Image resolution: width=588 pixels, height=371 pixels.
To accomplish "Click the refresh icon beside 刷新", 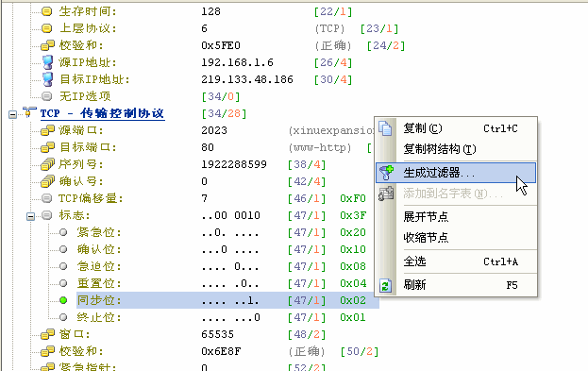I will pyautogui.click(x=385, y=286).
